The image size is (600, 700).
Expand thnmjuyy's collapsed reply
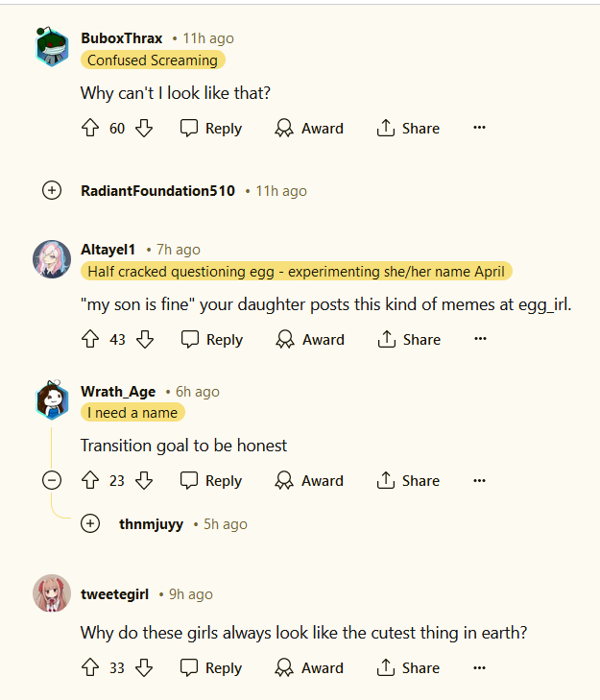tap(90, 524)
